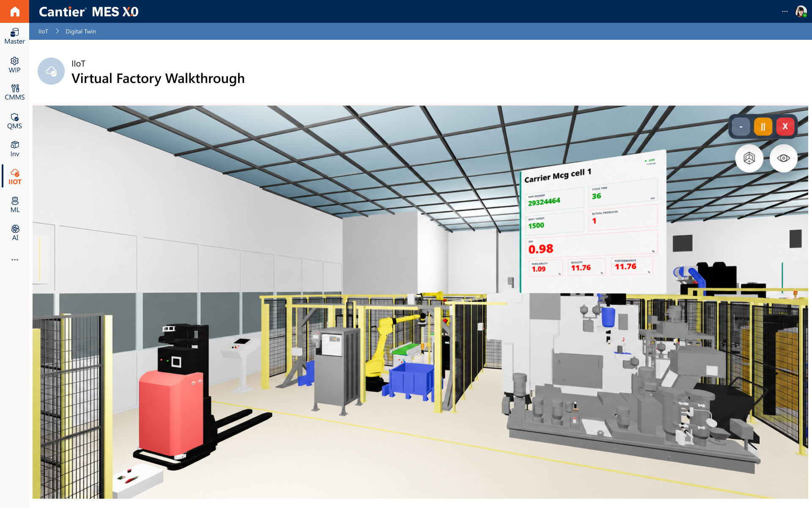Open the Master module in sidebar
Image resolution: width=812 pixels, height=508 pixels.
coord(14,36)
